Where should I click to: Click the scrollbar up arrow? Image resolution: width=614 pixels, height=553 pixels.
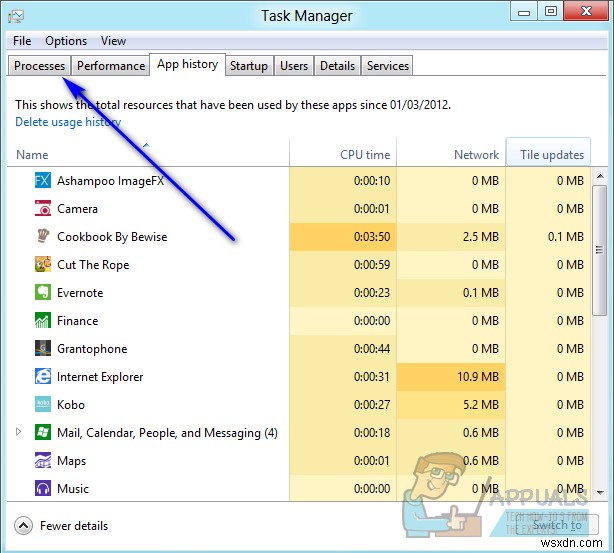(600, 176)
